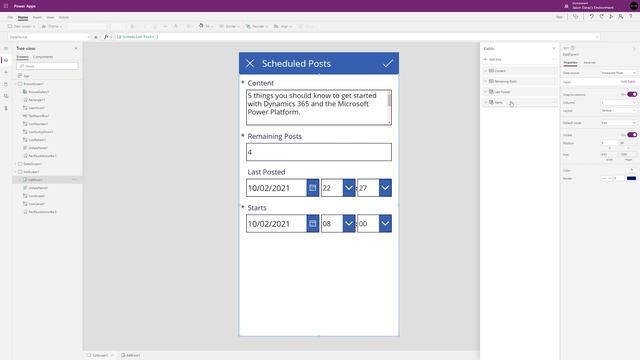Click the Undo icon in the top toolbar
The height and width of the screenshot is (360, 640).
coord(591,16)
